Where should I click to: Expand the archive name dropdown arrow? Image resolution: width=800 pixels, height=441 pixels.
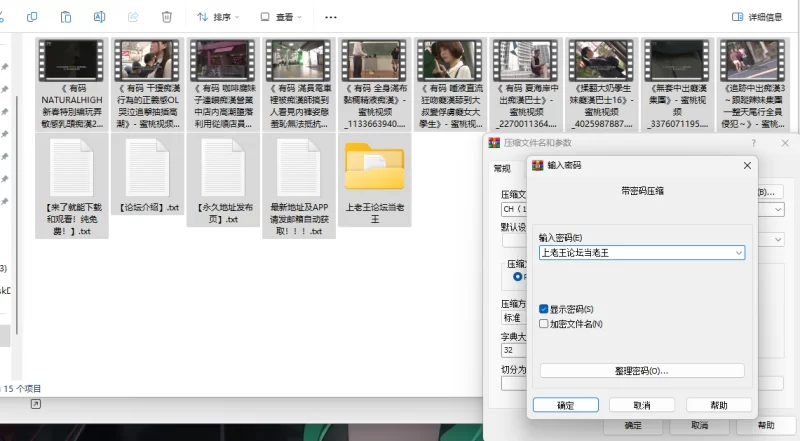click(778, 209)
